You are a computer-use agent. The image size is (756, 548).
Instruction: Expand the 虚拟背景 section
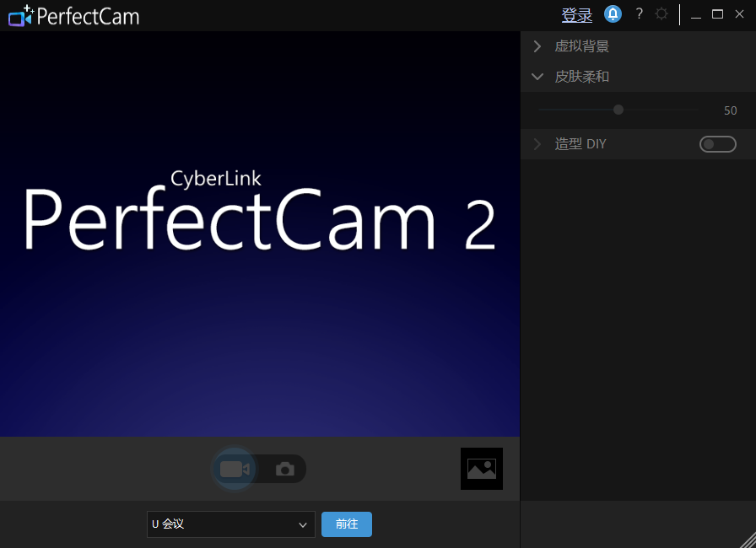537,46
